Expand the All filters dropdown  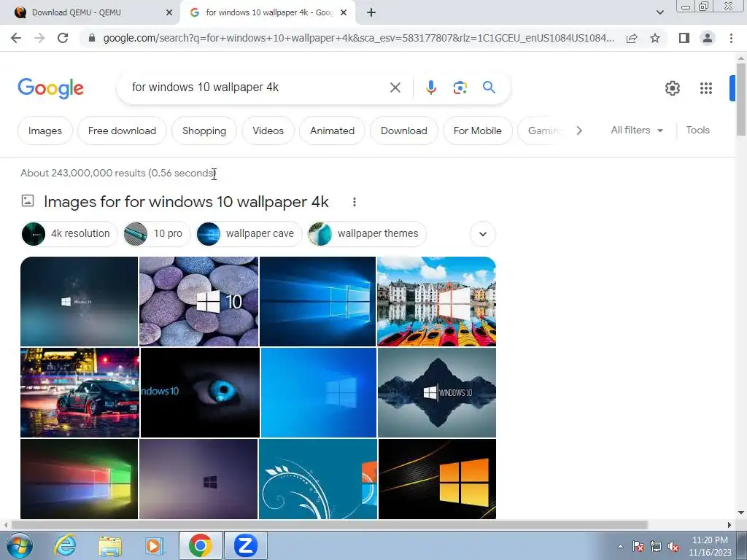click(x=637, y=130)
